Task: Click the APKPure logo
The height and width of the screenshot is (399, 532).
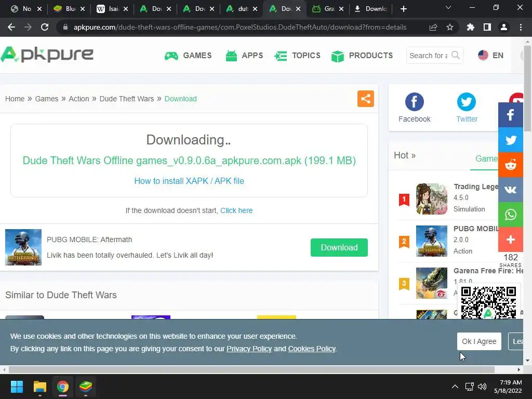Action: 47,54
